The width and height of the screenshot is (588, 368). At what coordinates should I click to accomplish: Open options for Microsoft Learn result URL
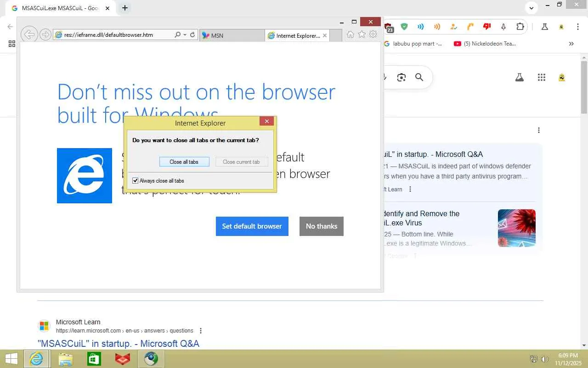click(201, 331)
